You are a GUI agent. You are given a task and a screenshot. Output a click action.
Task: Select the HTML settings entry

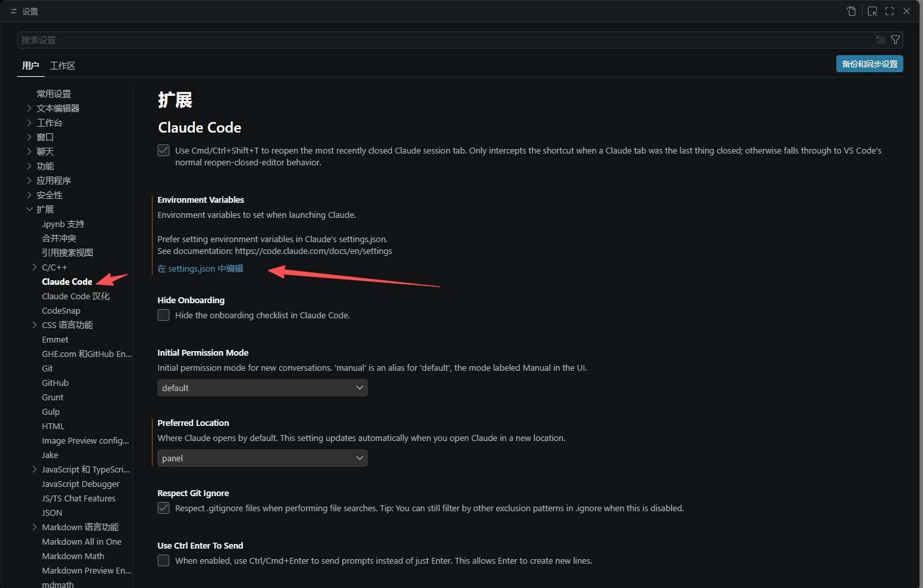point(53,426)
